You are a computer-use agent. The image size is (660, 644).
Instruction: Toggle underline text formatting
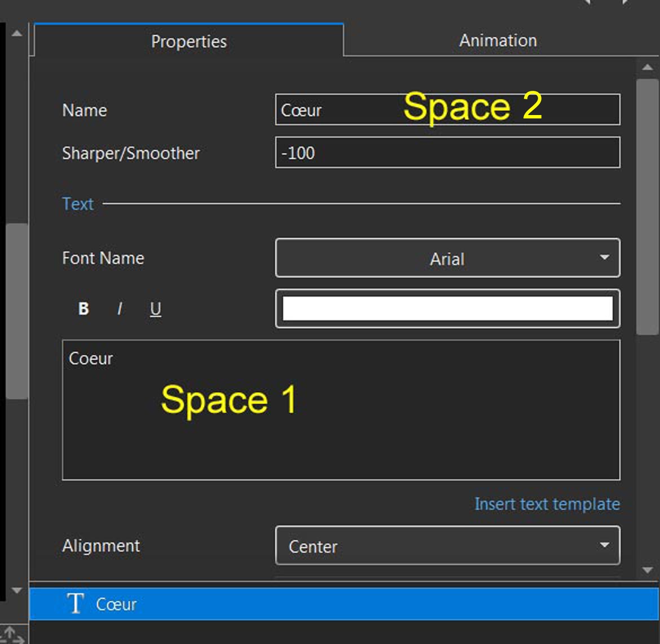[155, 308]
